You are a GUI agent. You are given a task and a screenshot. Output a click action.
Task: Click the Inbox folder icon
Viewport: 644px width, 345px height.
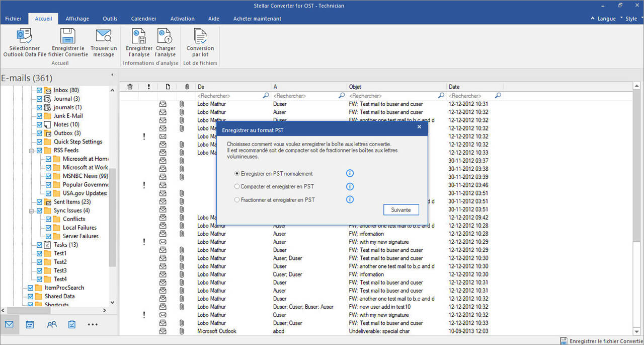[x=48, y=90]
